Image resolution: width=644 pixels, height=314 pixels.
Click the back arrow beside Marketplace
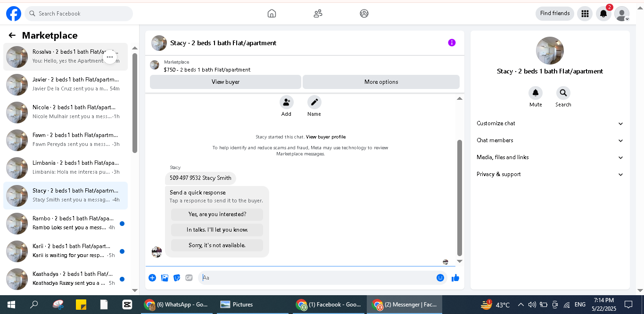click(12, 35)
